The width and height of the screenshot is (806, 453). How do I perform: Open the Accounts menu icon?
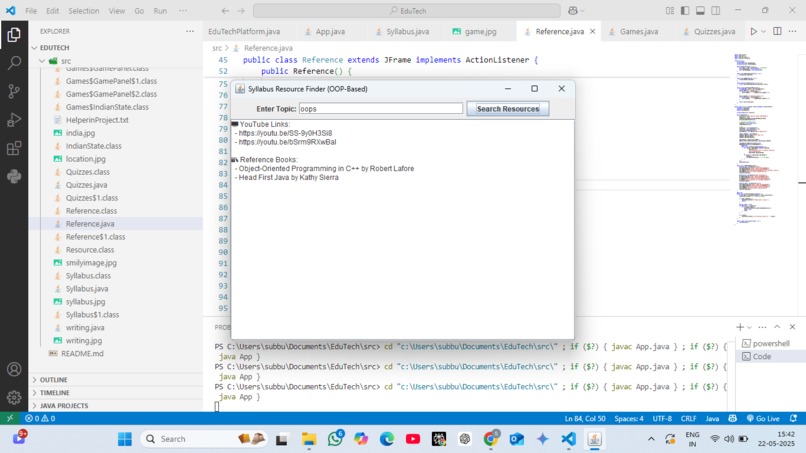pos(14,369)
